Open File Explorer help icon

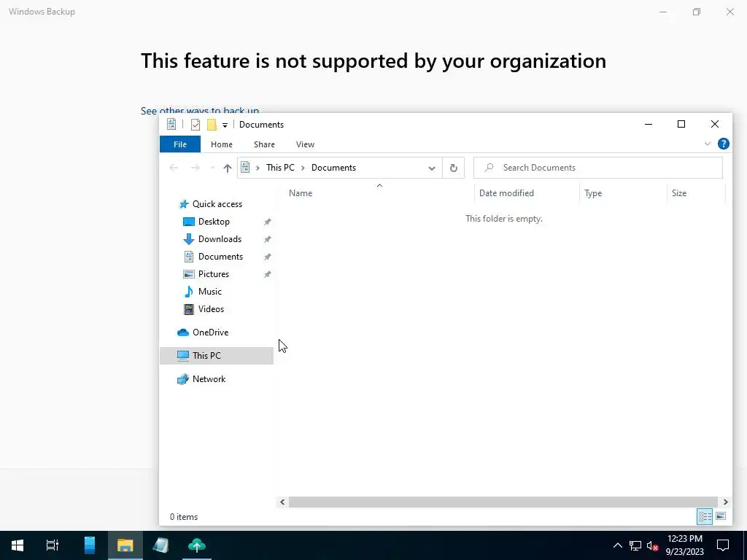[723, 144]
